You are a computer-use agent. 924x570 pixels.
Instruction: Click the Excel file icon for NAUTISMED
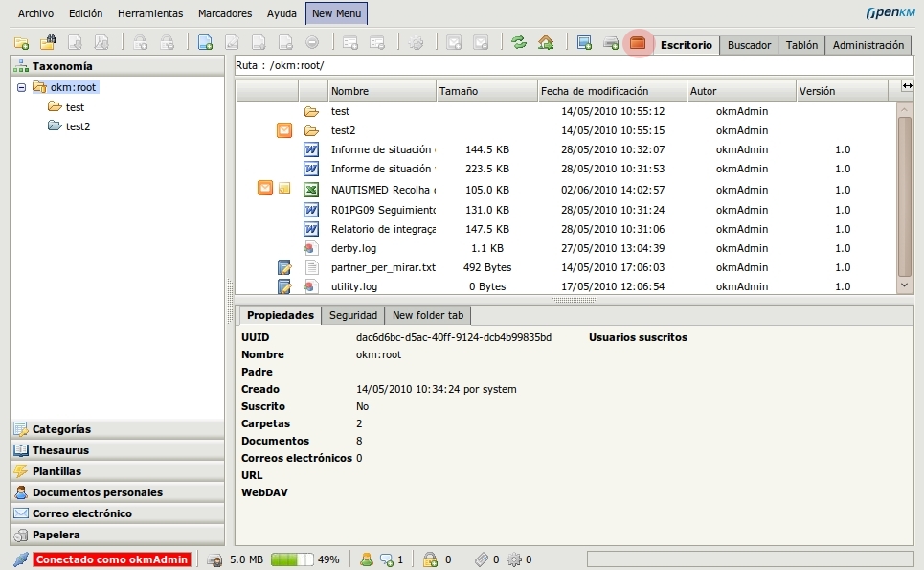tap(311, 190)
